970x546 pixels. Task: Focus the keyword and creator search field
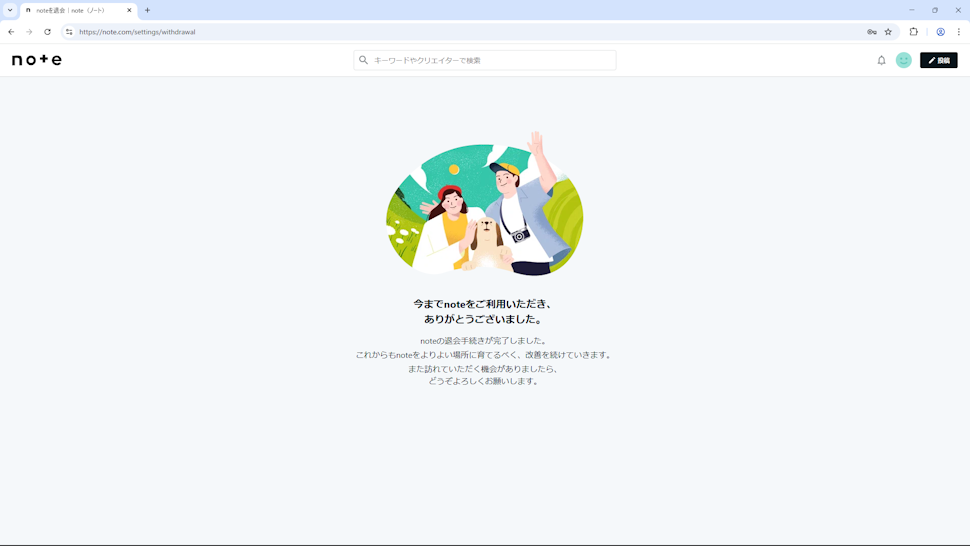(x=485, y=60)
